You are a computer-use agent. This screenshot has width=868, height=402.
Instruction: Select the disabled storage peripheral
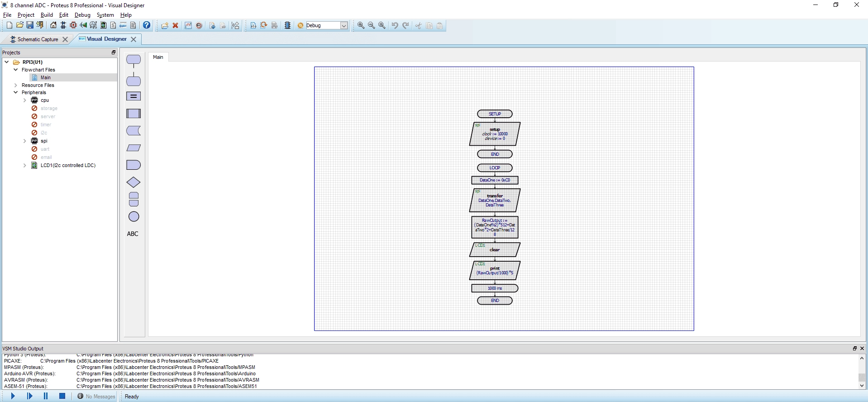point(49,109)
